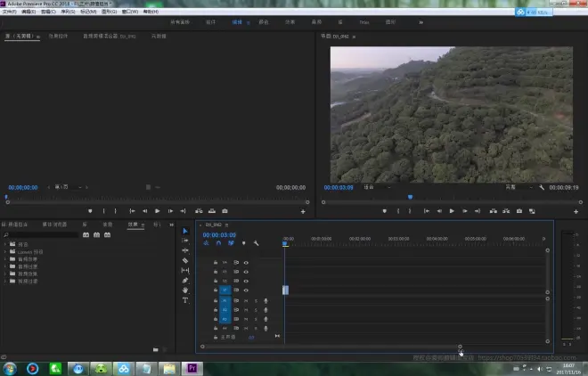Select the Ripple Edit tool
Screen dimensions: 588x376
tap(185, 250)
